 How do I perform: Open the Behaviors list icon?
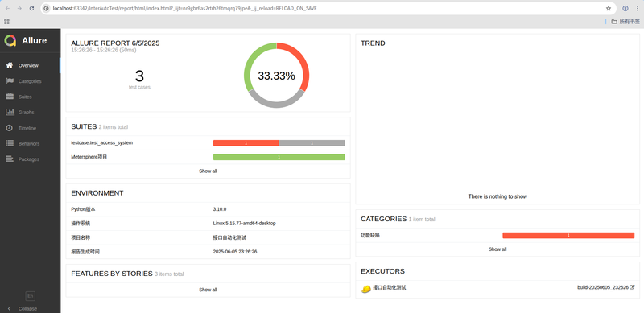coord(10,143)
